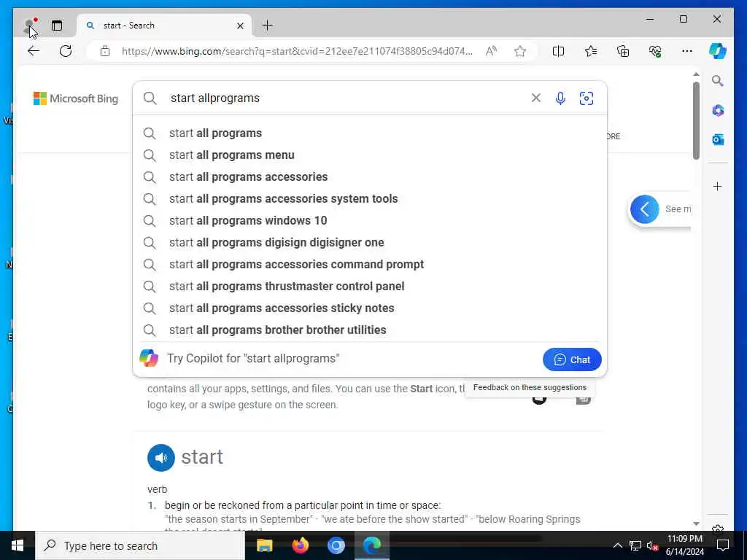
Task: Click the page vertical scrollbar thumb
Action: point(696,121)
